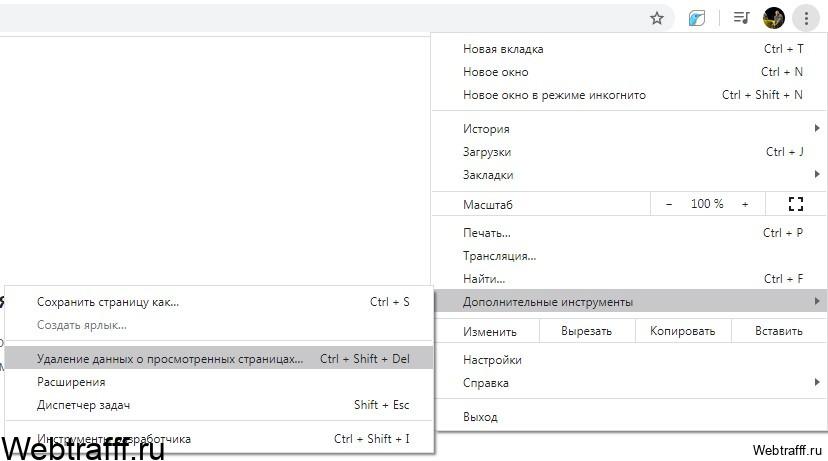Choose Печать... menu entry

tap(629, 233)
